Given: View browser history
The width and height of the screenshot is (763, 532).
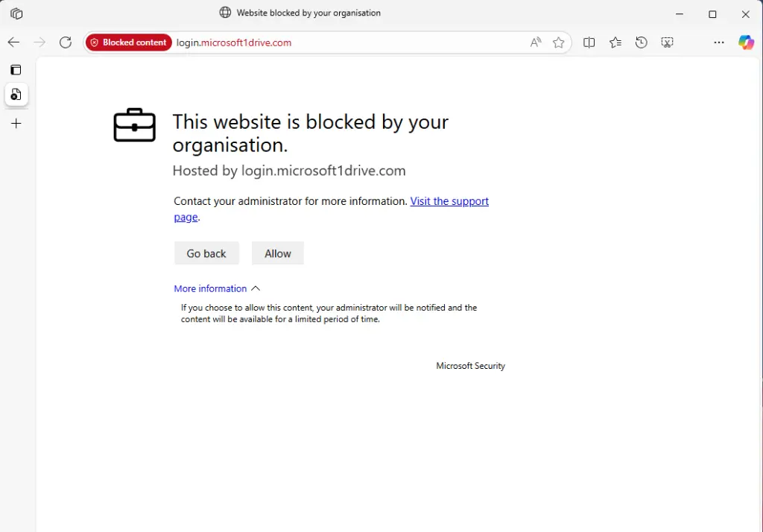Looking at the screenshot, I should coord(641,42).
